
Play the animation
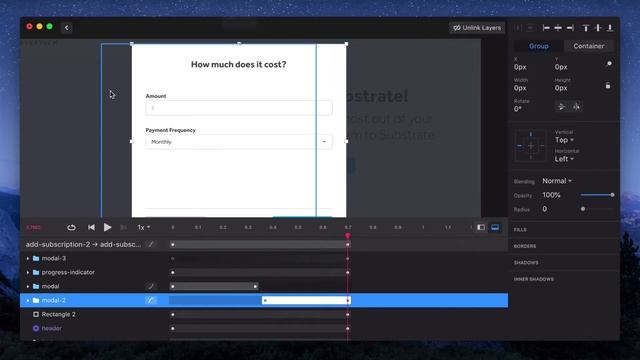pyautogui.click(x=107, y=227)
